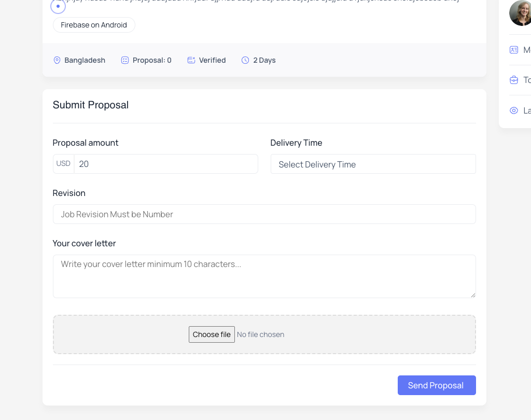Image resolution: width=531 pixels, height=420 pixels.
Task: Click the circular dot indicator icon
Action: [58, 6]
